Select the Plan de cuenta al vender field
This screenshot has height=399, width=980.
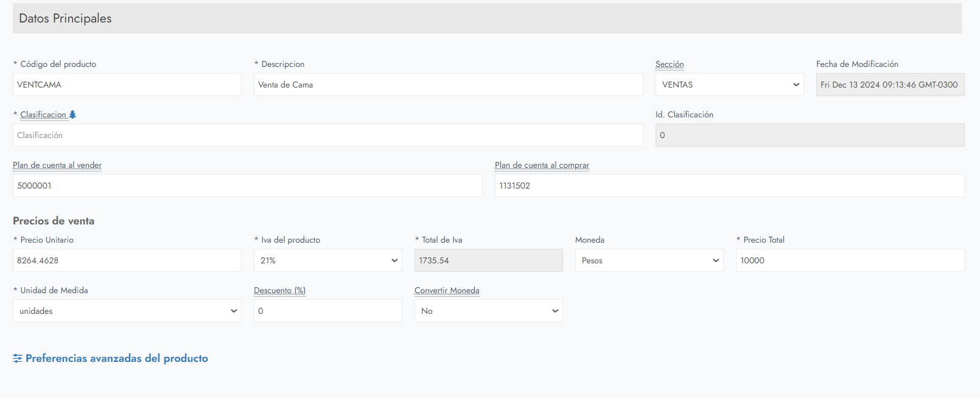(247, 186)
